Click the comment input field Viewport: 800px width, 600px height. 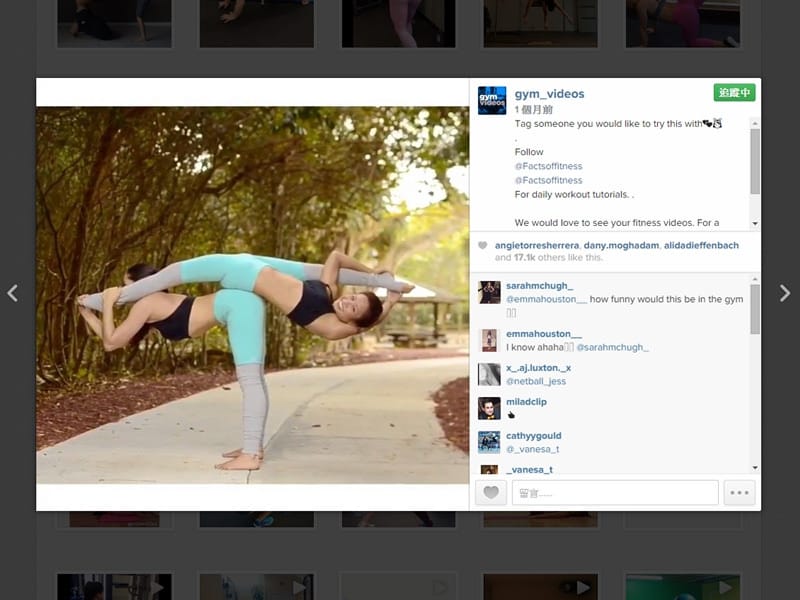615,492
